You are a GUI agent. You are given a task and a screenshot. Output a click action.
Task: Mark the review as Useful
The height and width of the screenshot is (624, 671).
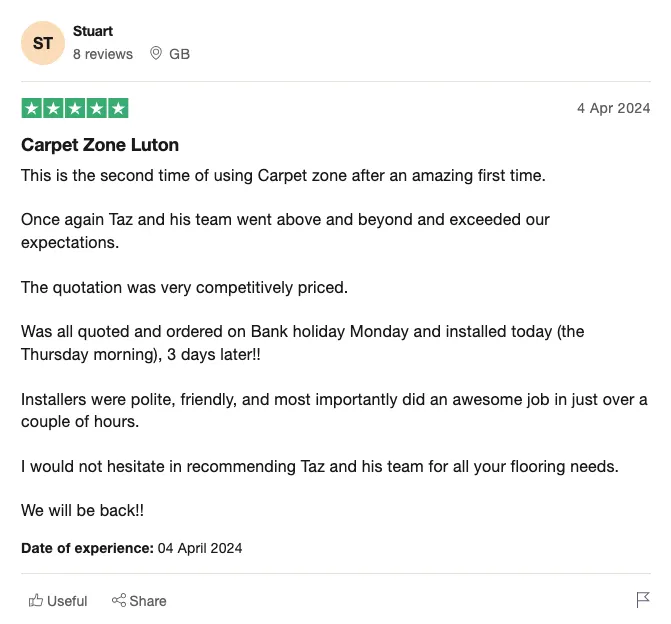pos(58,601)
